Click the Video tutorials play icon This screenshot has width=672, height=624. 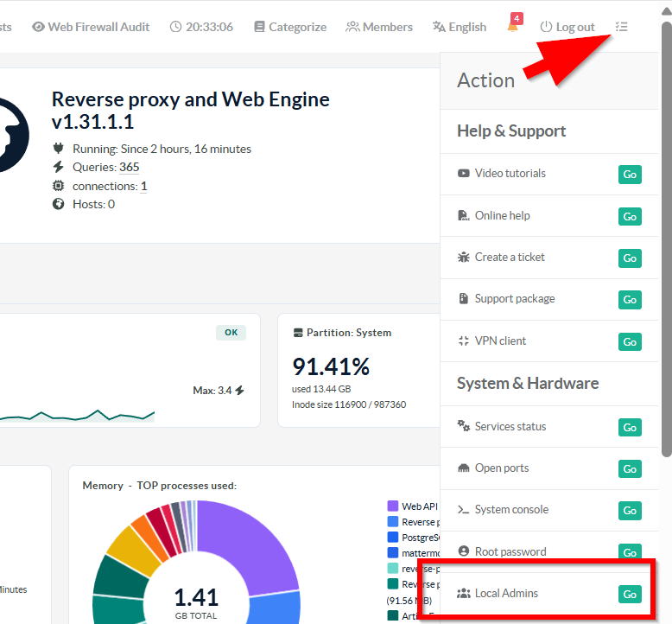pyautogui.click(x=463, y=173)
